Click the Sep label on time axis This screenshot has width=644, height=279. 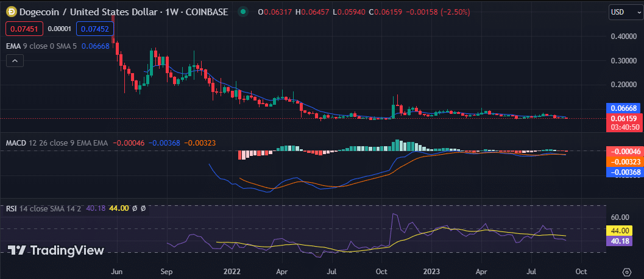(167, 272)
